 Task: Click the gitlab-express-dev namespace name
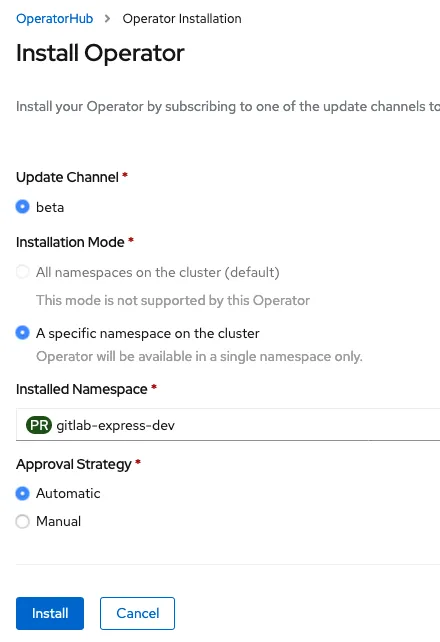click(x=115, y=425)
